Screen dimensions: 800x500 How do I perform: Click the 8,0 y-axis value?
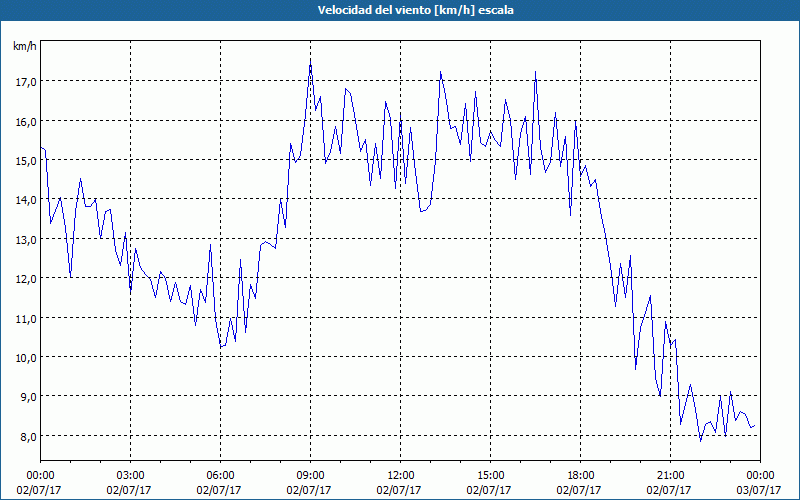[28, 436]
